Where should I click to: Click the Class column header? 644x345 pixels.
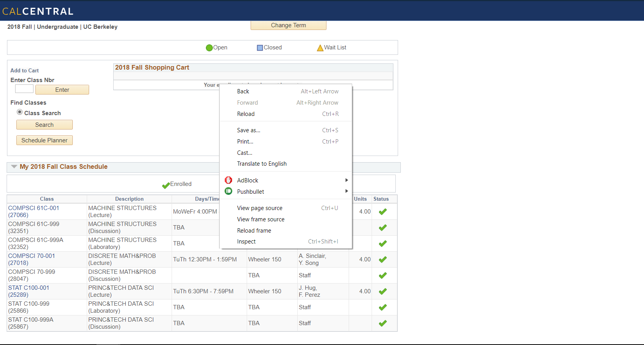(47, 199)
